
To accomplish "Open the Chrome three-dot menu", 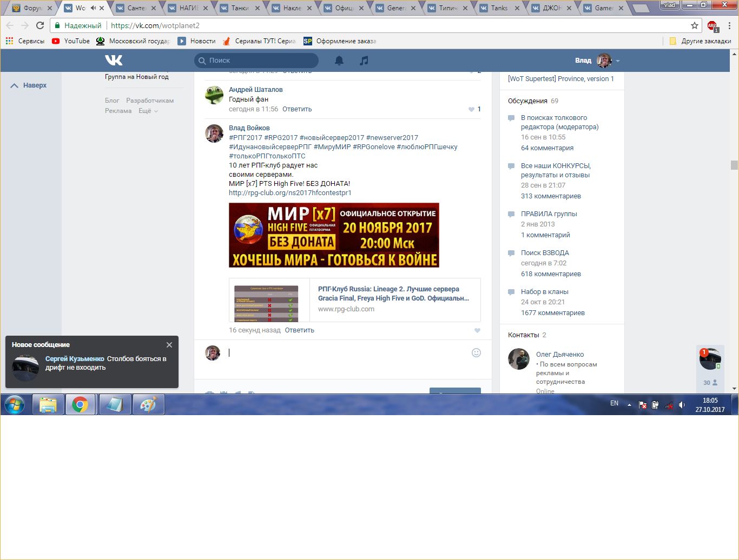I will click(x=729, y=25).
